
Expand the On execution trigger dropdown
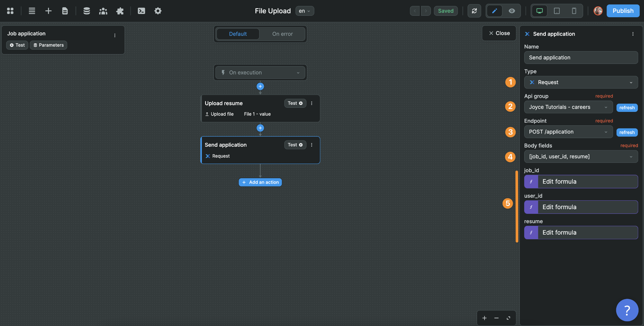click(260, 72)
